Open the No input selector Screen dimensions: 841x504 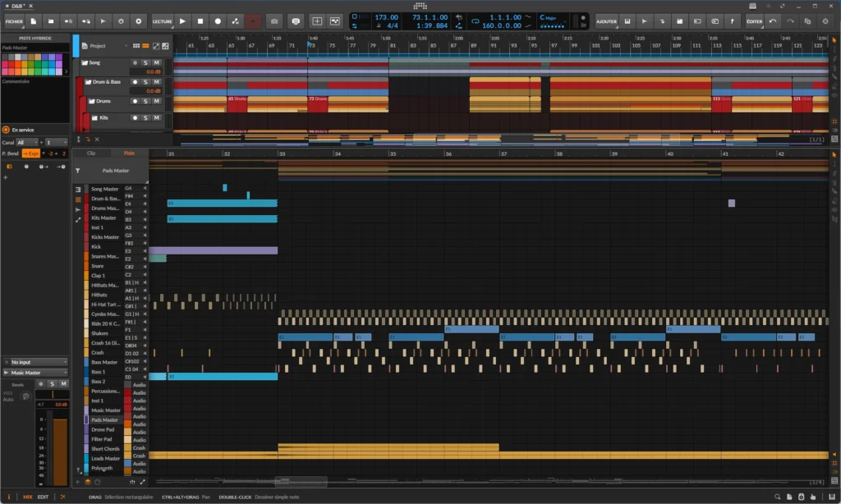tap(34, 361)
